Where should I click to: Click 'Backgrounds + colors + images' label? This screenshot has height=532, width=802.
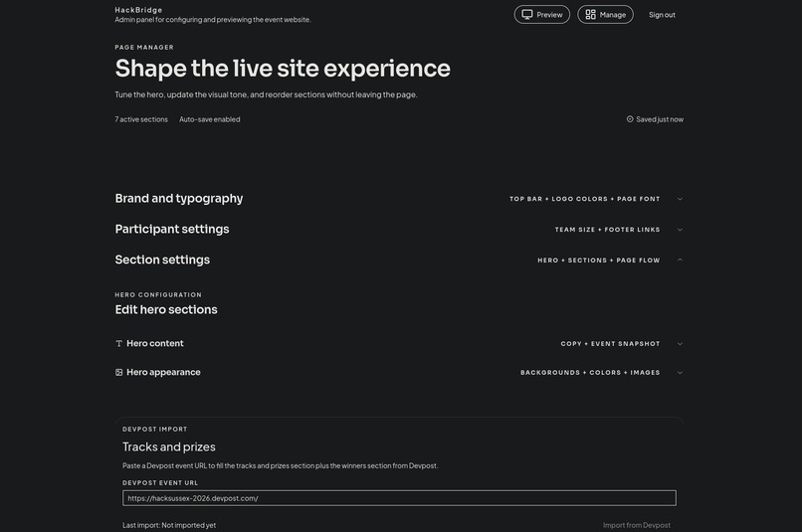point(590,373)
